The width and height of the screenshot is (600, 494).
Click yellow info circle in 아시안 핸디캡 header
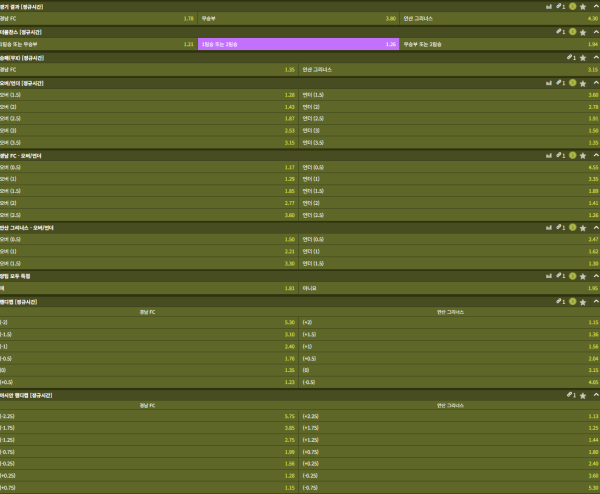tap(572, 396)
